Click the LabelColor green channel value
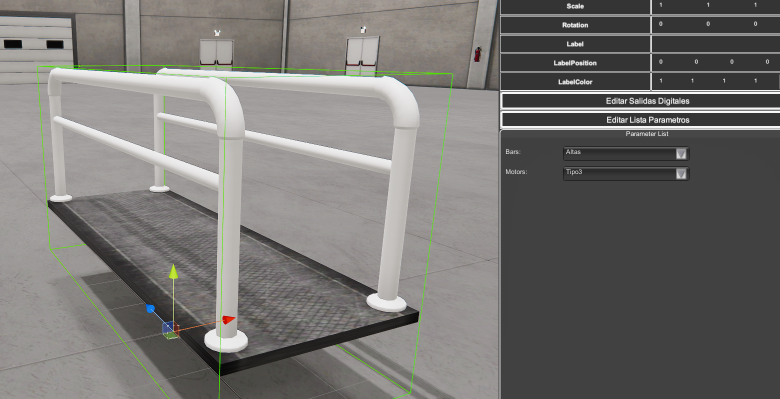Viewport: 780px width, 399px height. coord(692,81)
